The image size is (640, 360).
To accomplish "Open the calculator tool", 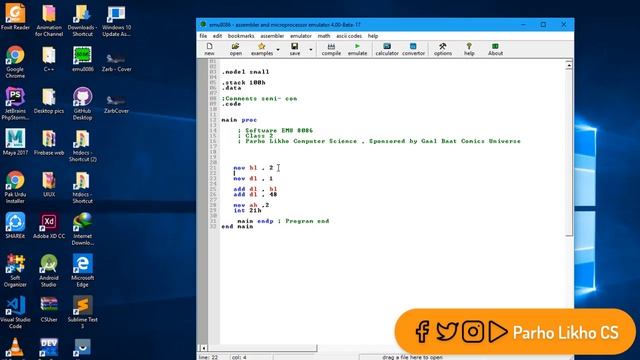I will (387, 49).
